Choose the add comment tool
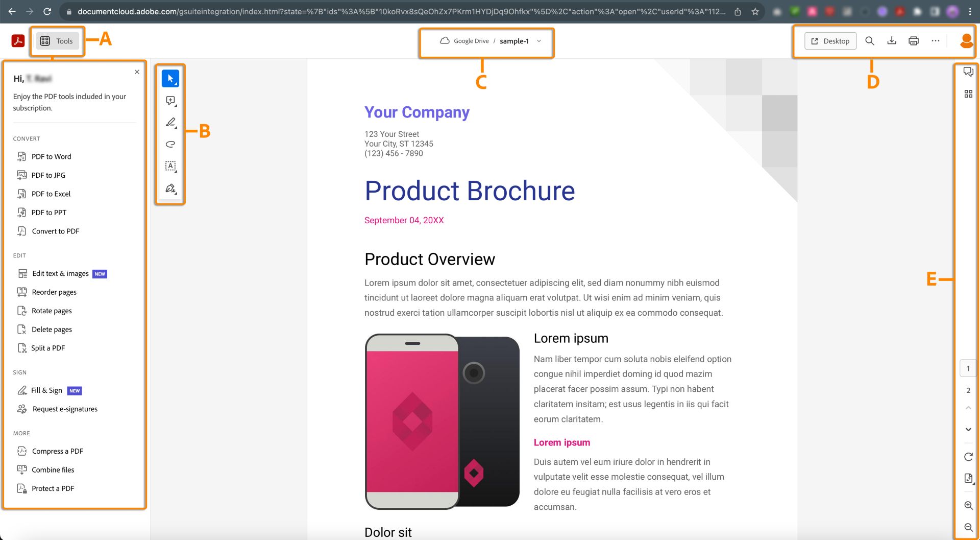 pyautogui.click(x=170, y=101)
